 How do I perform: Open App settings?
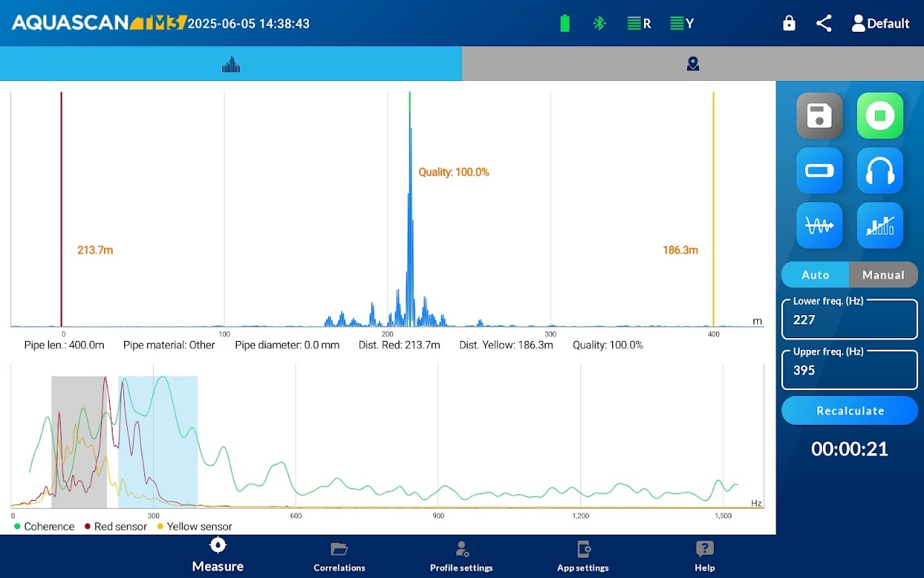583,557
